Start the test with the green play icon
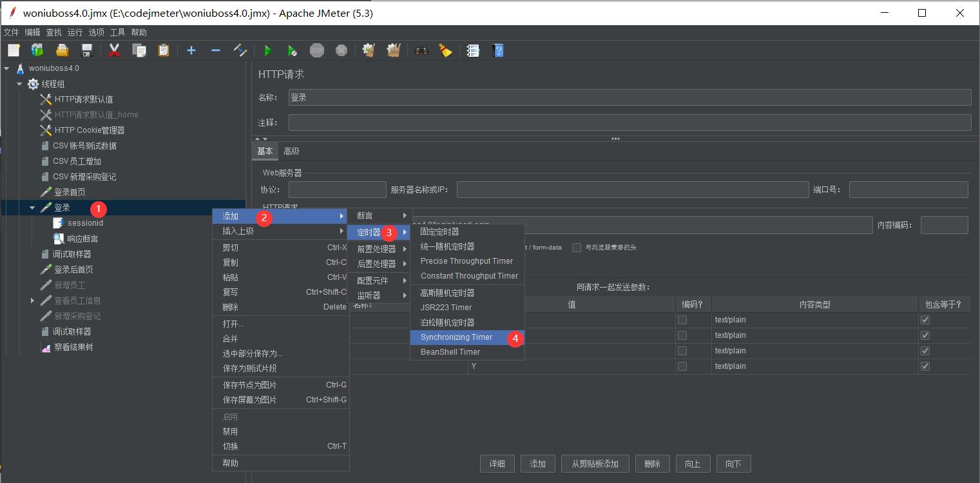Screen dimensions: 980x483 tap(268, 50)
